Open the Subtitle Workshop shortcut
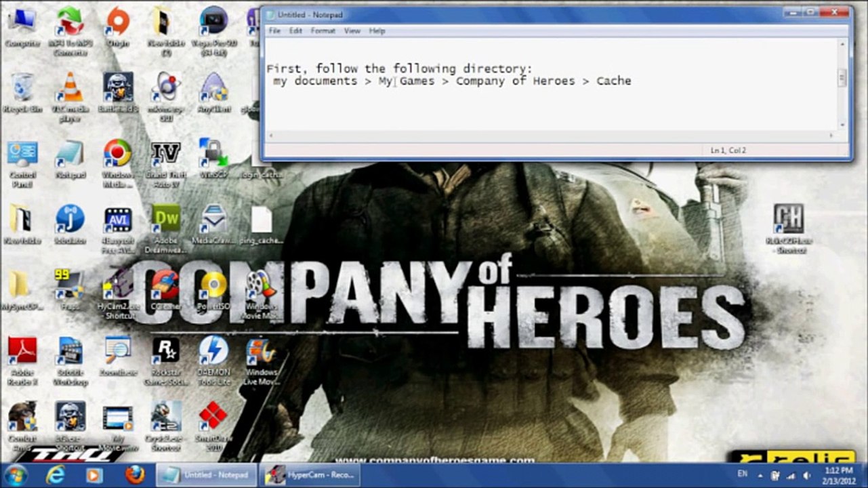868x488 pixels. [x=69, y=362]
